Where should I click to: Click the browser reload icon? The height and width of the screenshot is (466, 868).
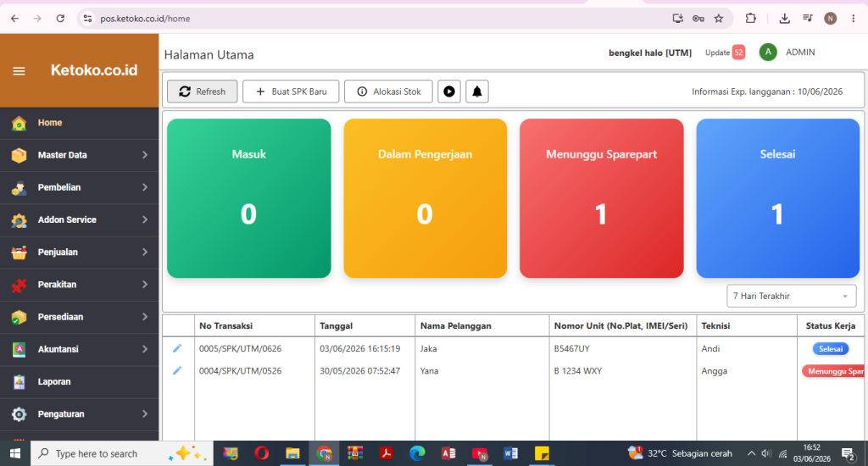[60, 19]
